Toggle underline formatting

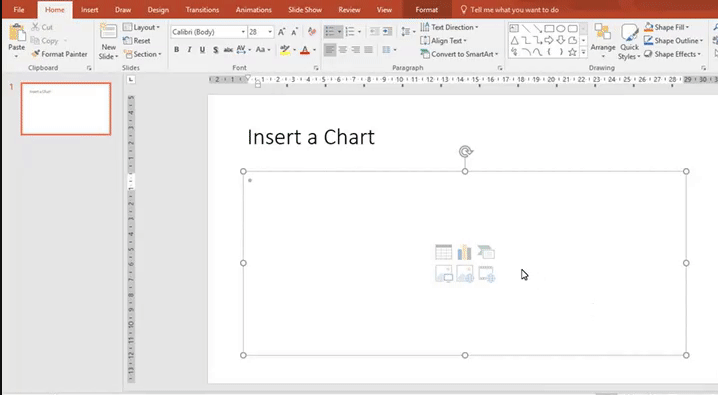pos(202,49)
